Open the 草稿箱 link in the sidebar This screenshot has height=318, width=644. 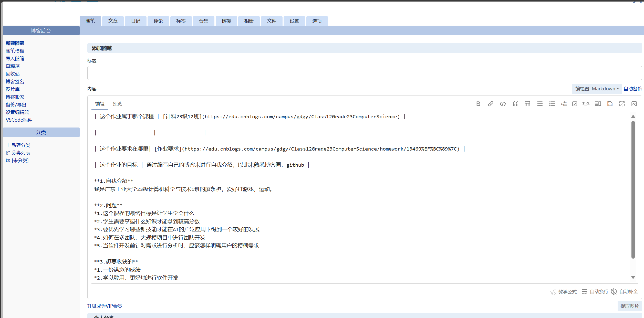click(x=13, y=66)
